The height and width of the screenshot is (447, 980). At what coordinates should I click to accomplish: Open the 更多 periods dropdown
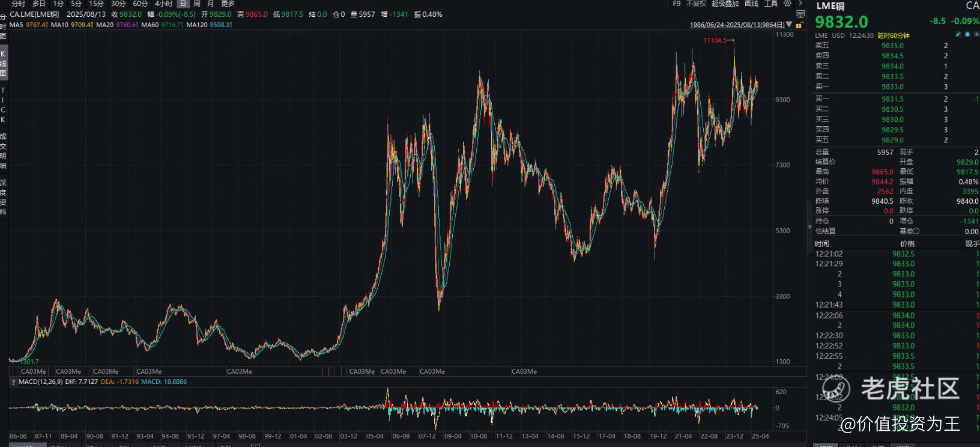[228, 4]
